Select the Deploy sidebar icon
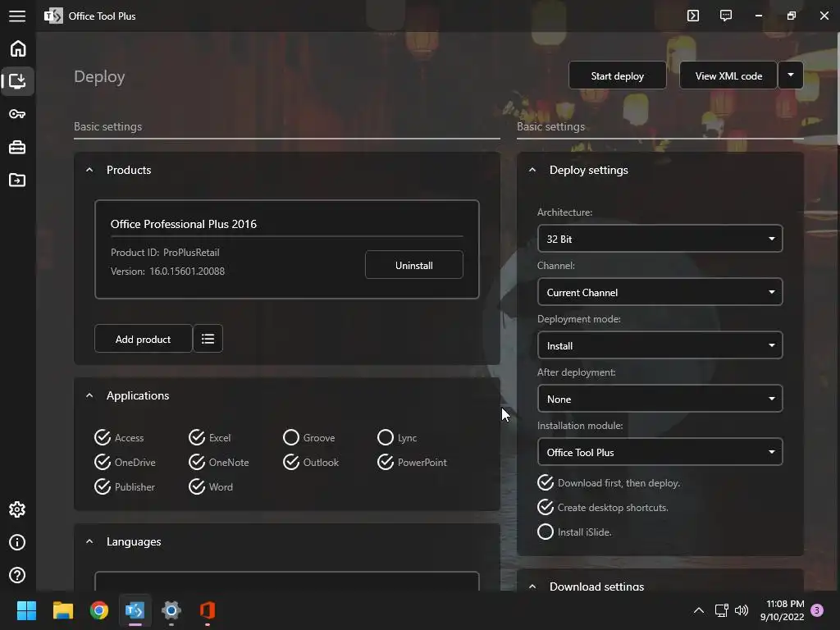Viewport: 840px width, 630px height. point(18,81)
